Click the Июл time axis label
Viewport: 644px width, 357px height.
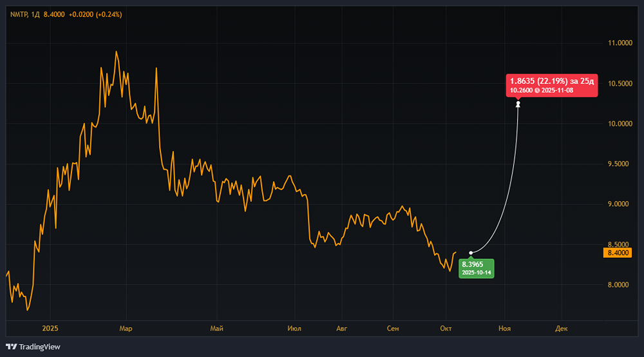(294, 328)
